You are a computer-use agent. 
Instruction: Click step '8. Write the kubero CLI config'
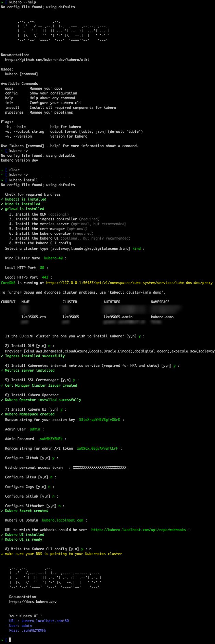[x=40, y=243]
